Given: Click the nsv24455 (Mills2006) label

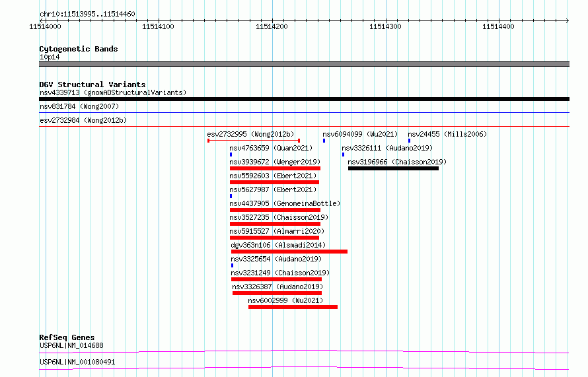Looking at the screenshot, I should pos(447,134).
